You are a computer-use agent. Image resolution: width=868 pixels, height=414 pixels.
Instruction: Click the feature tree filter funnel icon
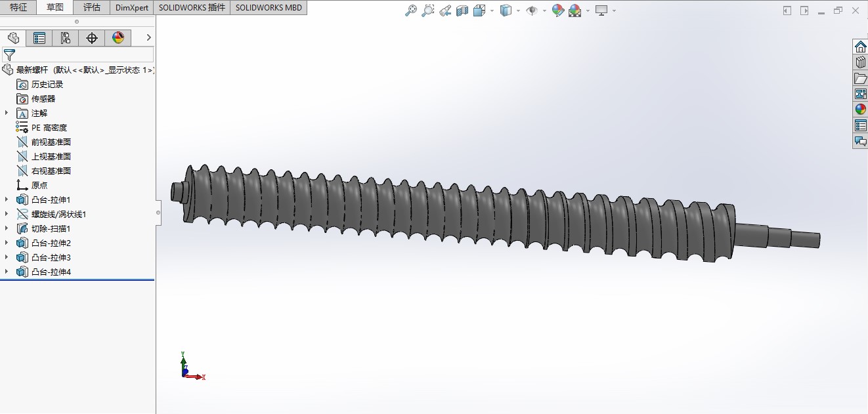pyautogui.click(x=9, y=55)
